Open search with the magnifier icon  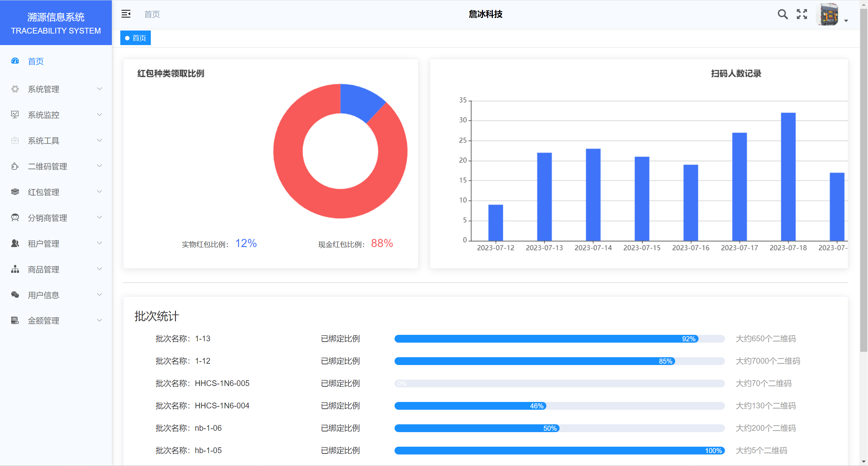(x=782, y=14)
